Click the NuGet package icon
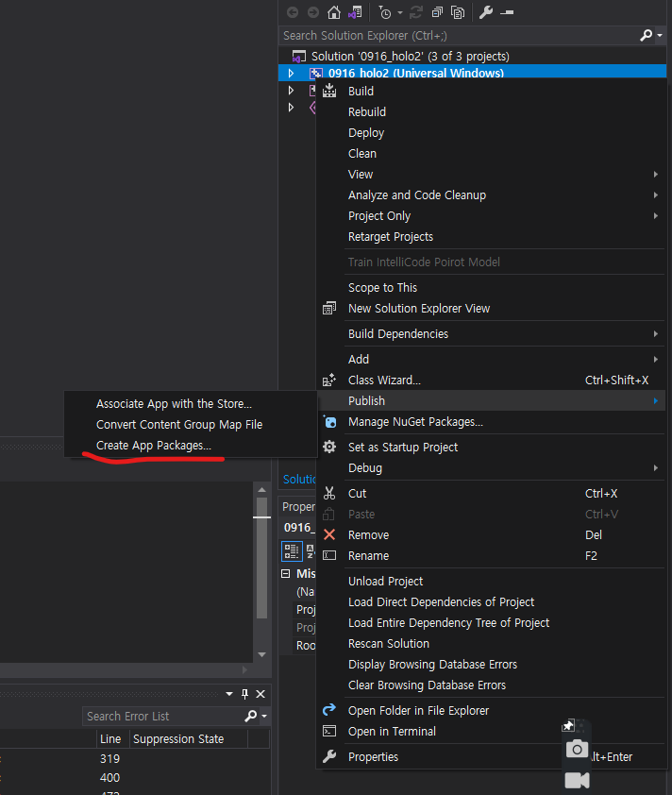This screenshot has width=672, height=795. [x=329, y=422]
